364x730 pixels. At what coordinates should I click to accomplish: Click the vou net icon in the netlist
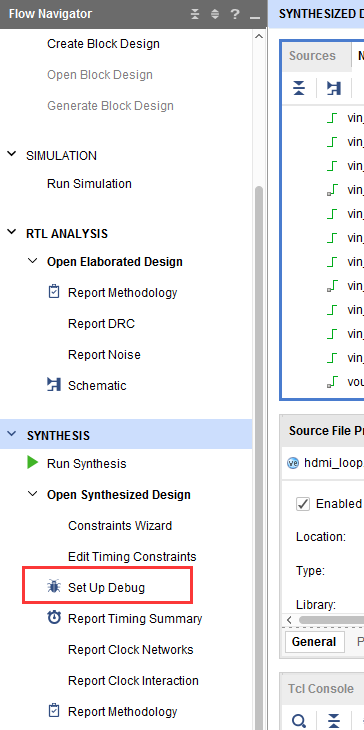tap(331, 382)
